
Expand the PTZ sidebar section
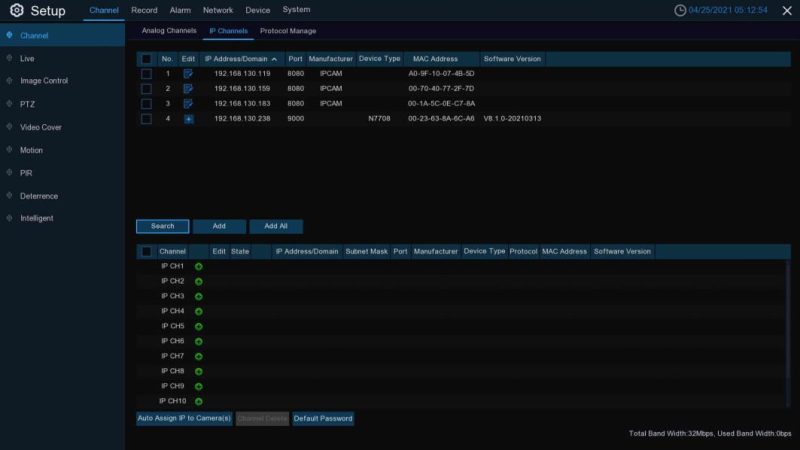tap(27, 104)
